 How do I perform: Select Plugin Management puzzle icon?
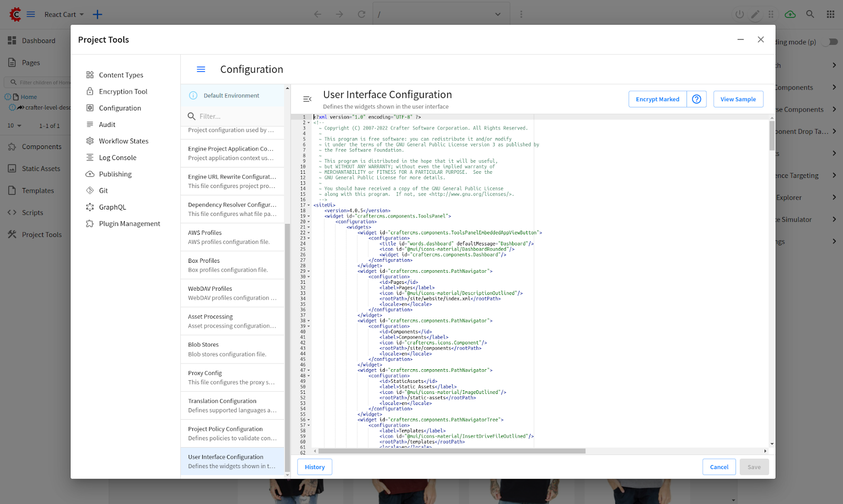pos(90,224)
